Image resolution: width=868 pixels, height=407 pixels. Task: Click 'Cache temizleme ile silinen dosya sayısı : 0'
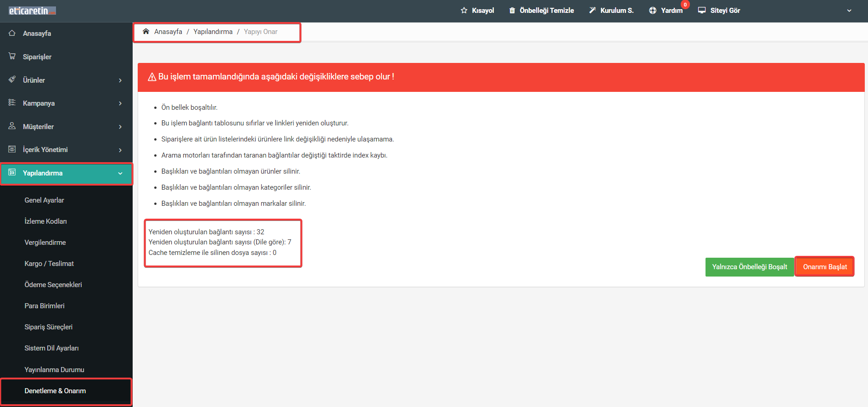213,253
